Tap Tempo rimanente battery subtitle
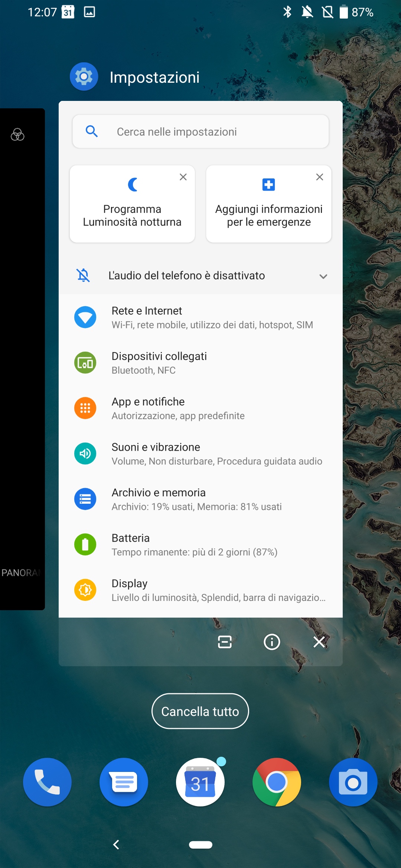The width and height of the screenshot is (401, 868). pos(195,552)
